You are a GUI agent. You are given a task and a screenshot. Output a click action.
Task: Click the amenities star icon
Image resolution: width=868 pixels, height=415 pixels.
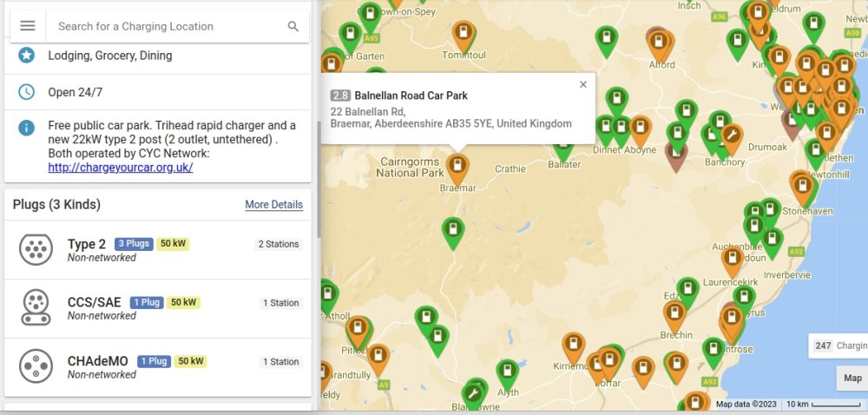(27, 56)
